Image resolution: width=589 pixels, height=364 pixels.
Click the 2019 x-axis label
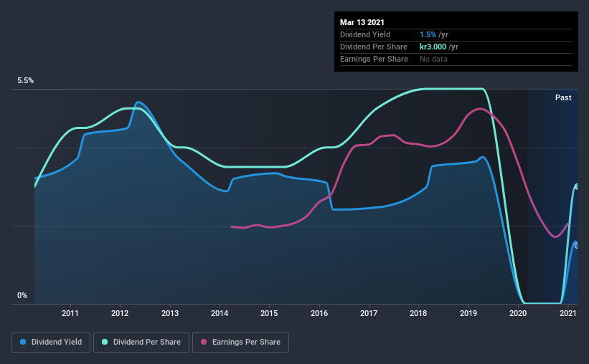click(x=468, y=313)
